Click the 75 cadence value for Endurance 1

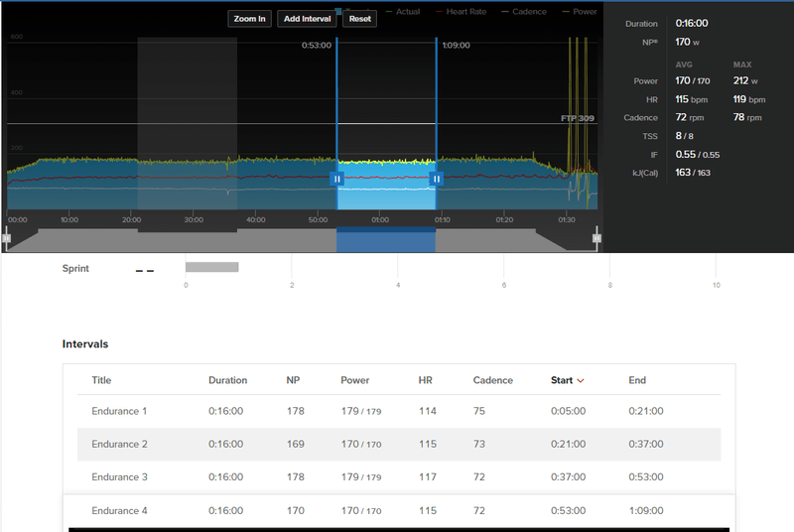pos(479,411)
